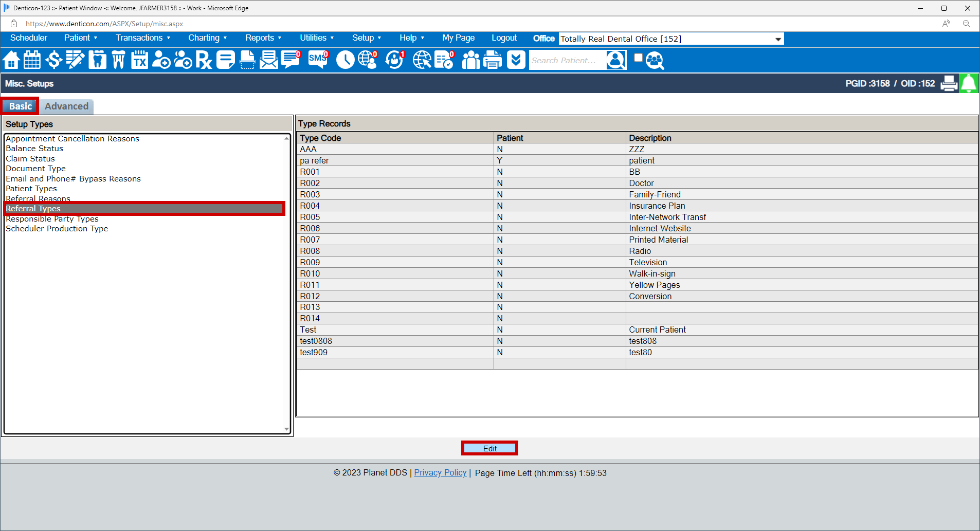Open the time clock icon
Viewport: 980px width, 531px height.
tap(345, 60)
